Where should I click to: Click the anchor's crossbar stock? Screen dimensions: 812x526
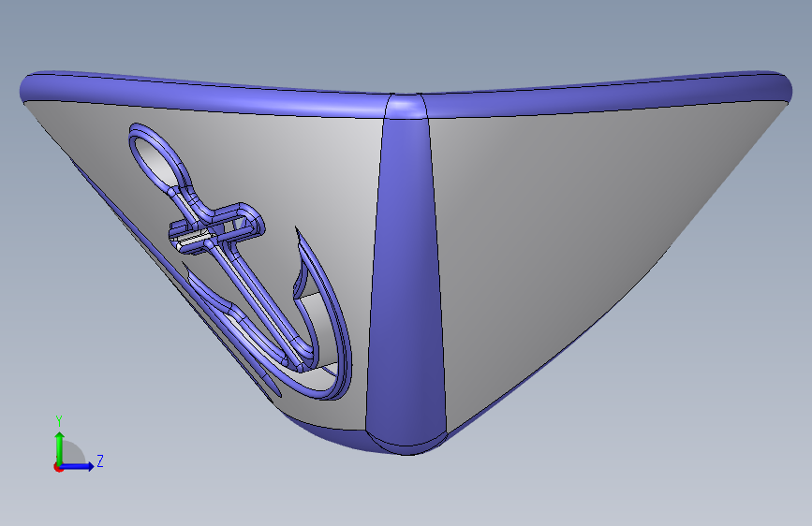pyautogui.click(x=217, y=227)
